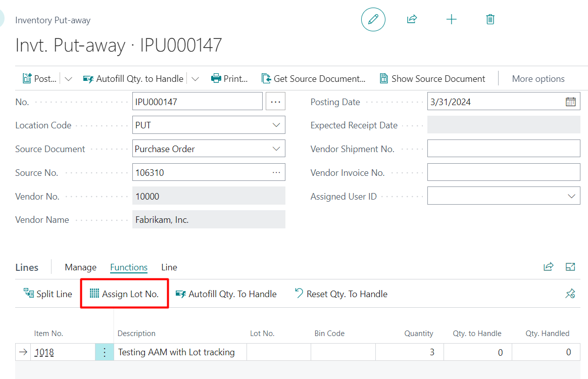Click Assign Lot No. button
Screen dimensions: 588x379
point(124,294)
